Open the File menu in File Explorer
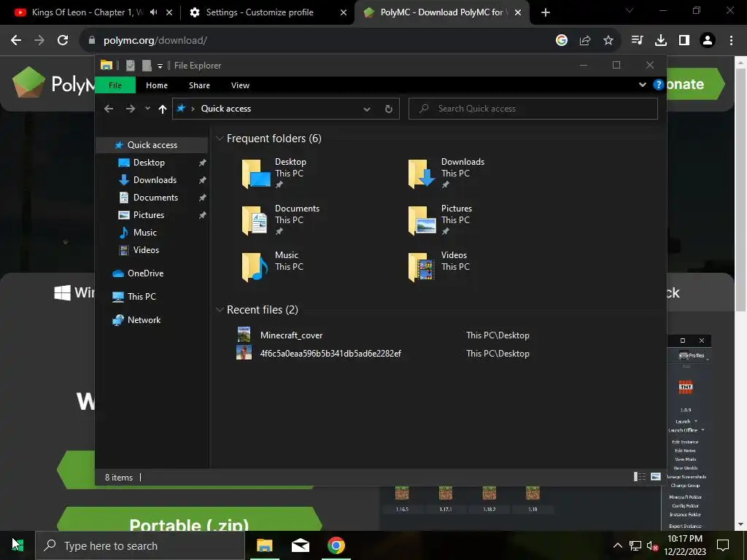The width and height of the screenshot is (747, 560). point(115,85)
